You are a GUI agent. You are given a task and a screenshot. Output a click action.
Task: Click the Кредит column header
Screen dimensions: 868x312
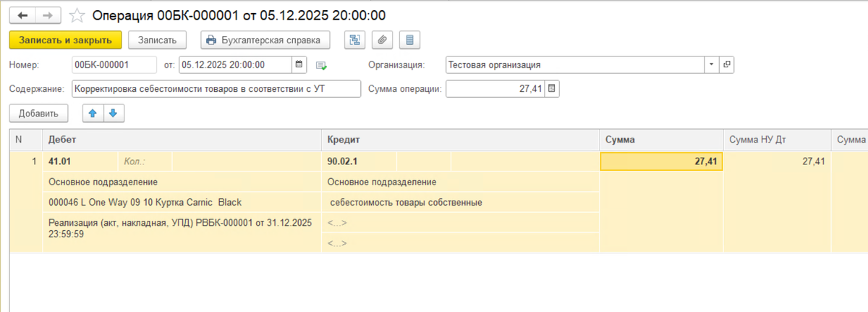[461, 140]
